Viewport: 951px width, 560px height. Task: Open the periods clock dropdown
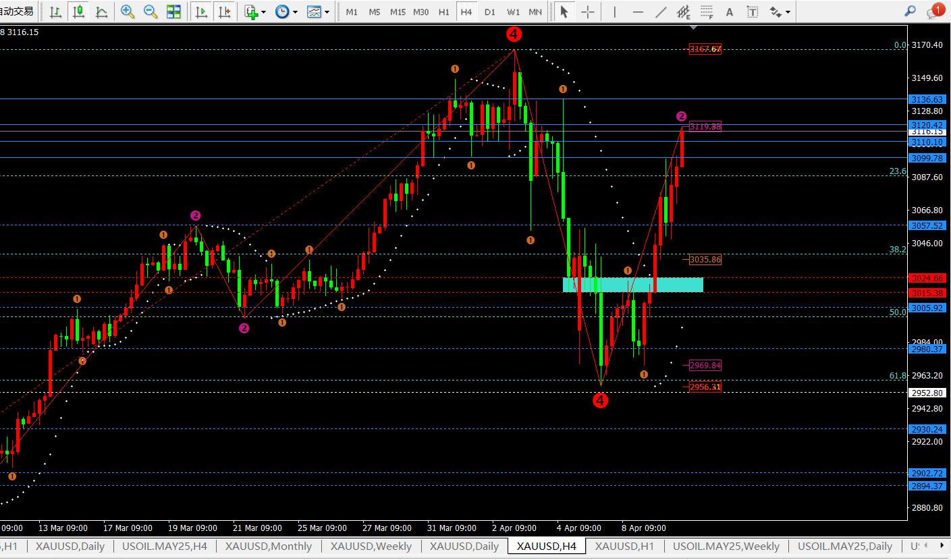tap(286, 11)
